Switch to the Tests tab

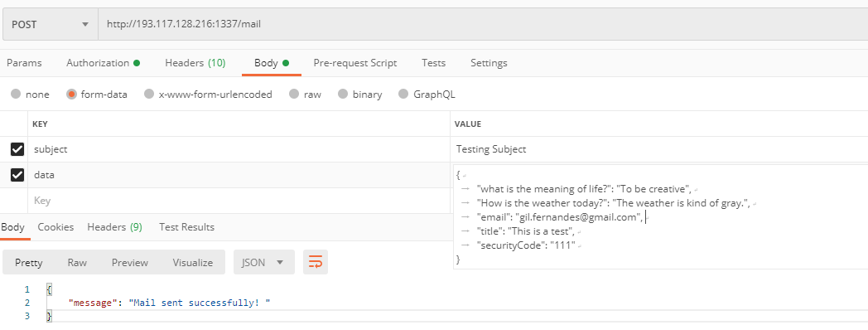pos(433,63)
